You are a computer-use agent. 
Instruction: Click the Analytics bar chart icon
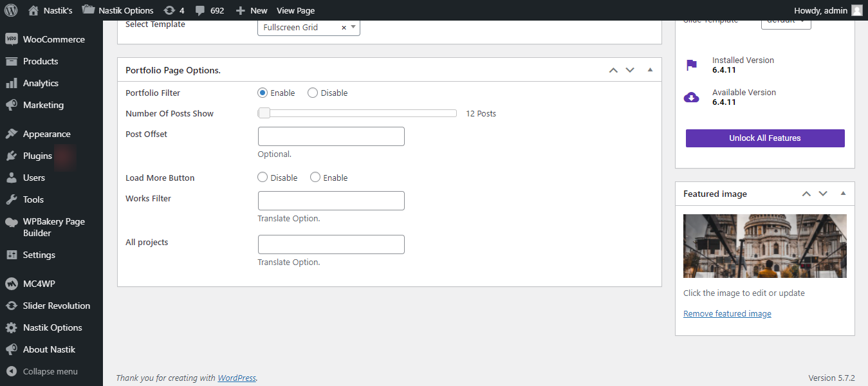coord(11,83)
